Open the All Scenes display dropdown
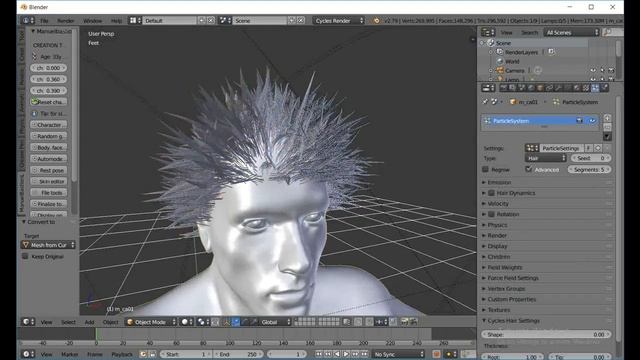This screenshot has height=360, width=640. (x=571, y=32)
